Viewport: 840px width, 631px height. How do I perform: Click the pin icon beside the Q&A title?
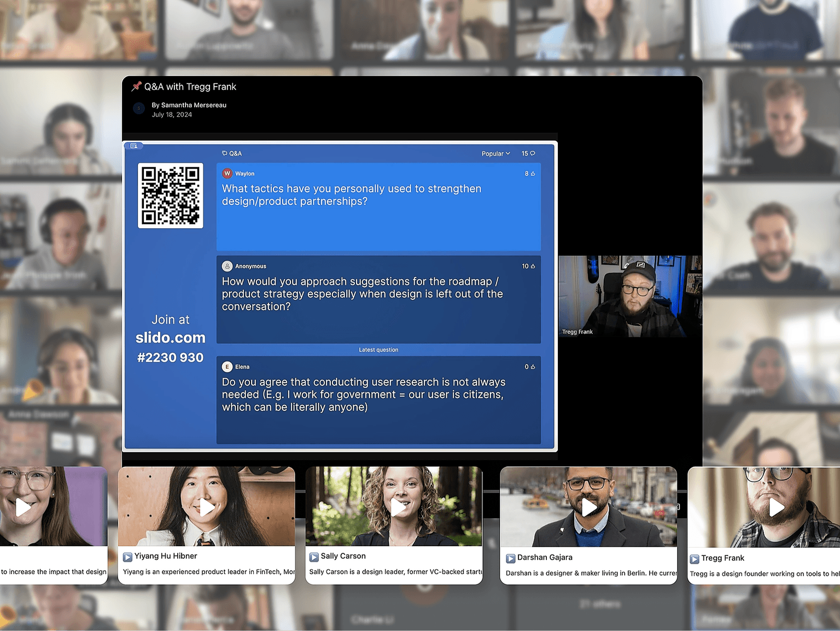point(136,86)
